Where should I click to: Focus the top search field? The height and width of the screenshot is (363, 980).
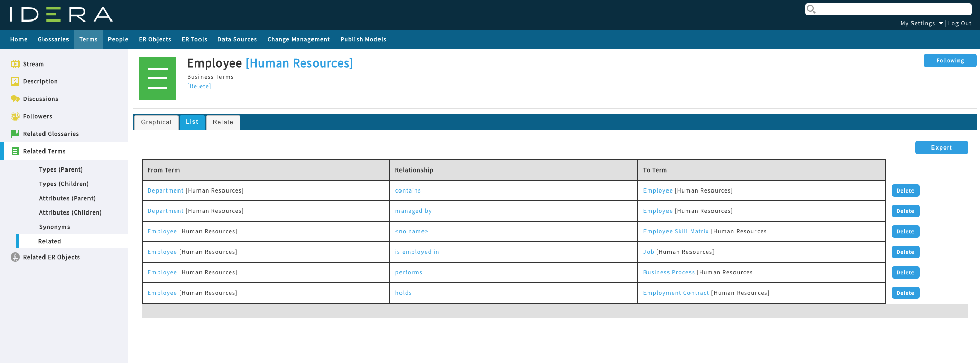pyautogui.click(x=888, y=9)
